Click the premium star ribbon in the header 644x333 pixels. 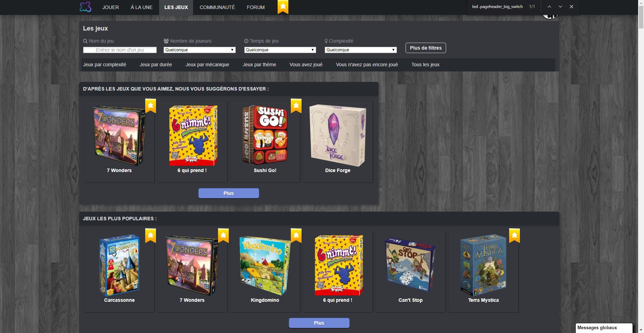click(283, 7)
